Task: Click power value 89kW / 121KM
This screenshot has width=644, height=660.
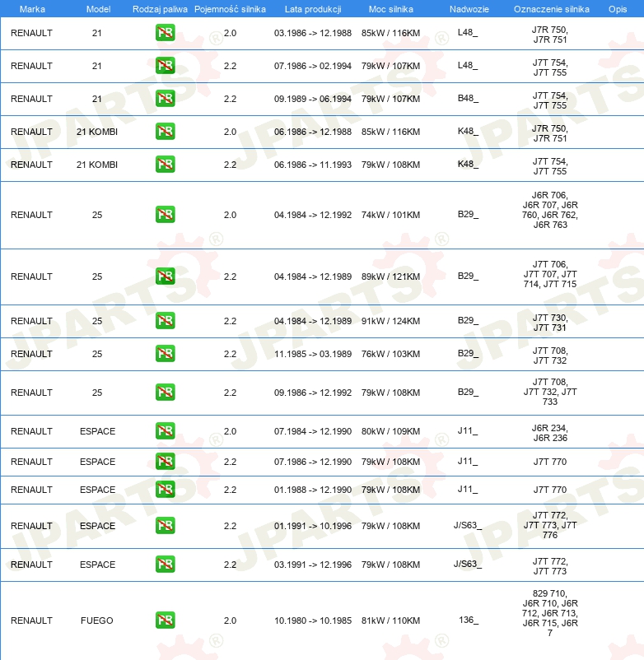Action: 390,277
